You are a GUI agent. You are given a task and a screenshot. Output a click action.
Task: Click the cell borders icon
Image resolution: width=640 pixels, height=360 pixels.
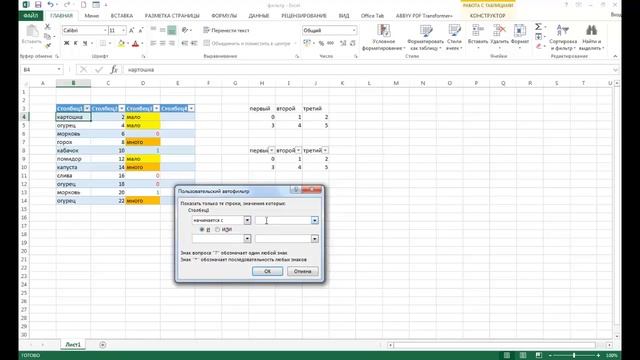pos(103,43)
